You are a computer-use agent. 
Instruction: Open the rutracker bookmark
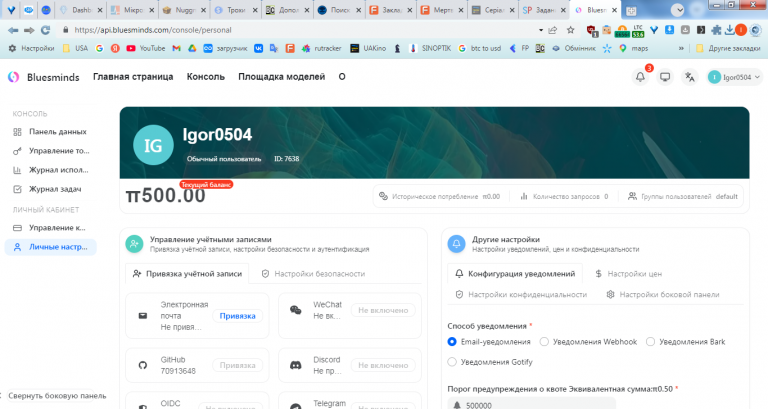pyautogui.click(x=321, y=48)
